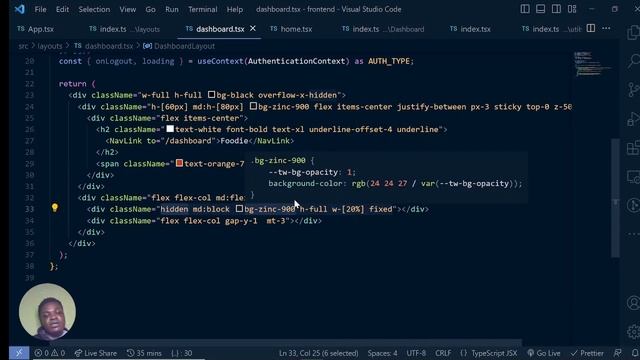Click the src breadcrumb

tap(23, 46)
